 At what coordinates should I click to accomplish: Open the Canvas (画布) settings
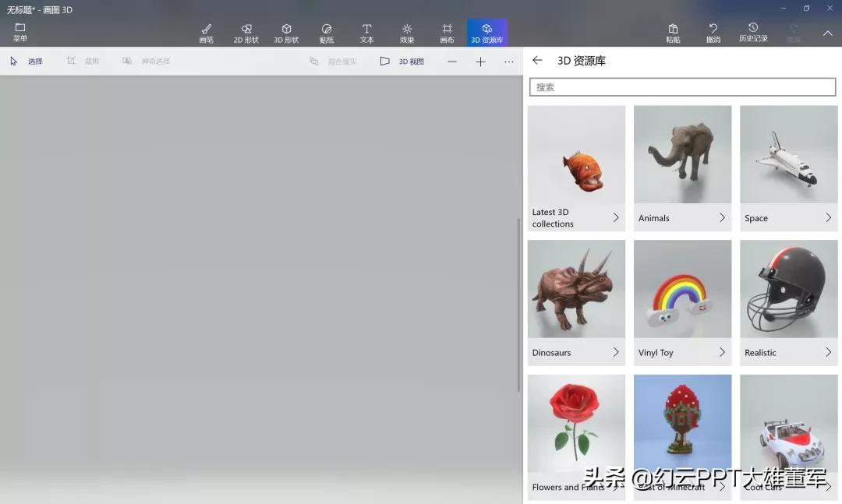point(447,32)
